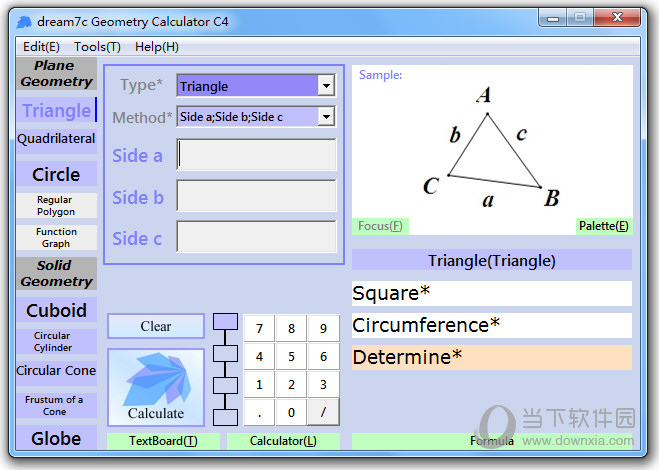659x470 pixels.
Task: Switch to the TextBoard(T) tab
Action: click(x=163, y=441)
